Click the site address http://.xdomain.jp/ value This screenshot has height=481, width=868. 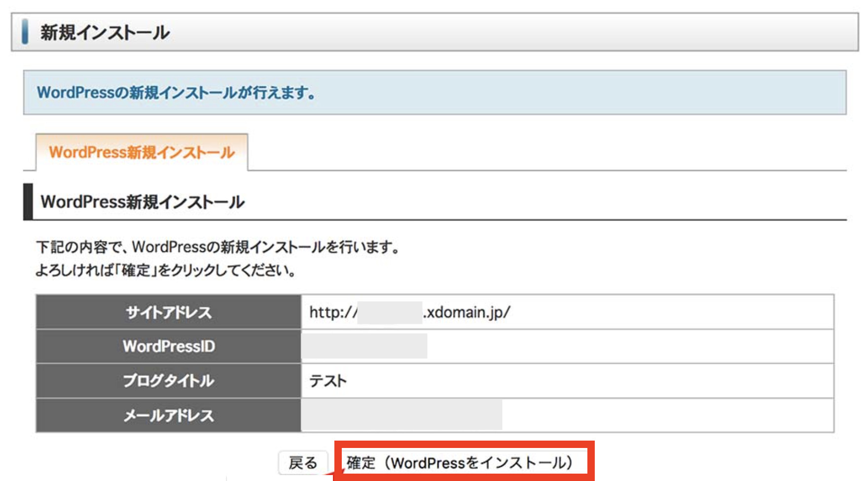(x=410, y=312)
